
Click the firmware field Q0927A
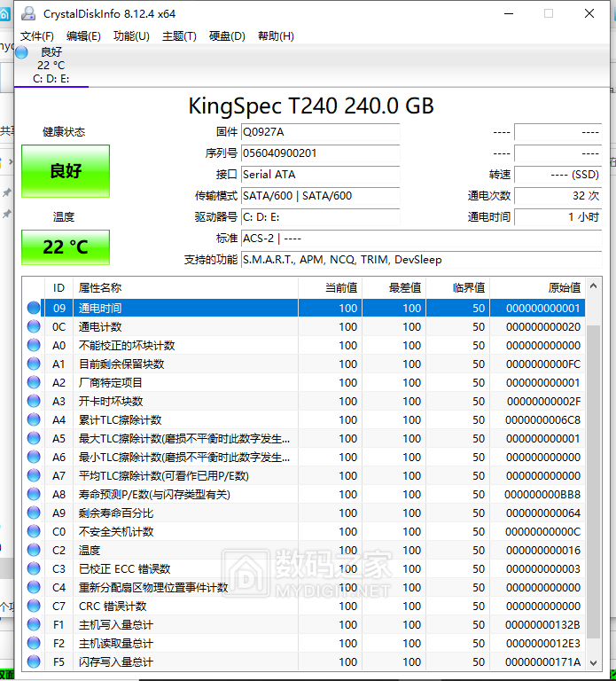coord(320,132)
